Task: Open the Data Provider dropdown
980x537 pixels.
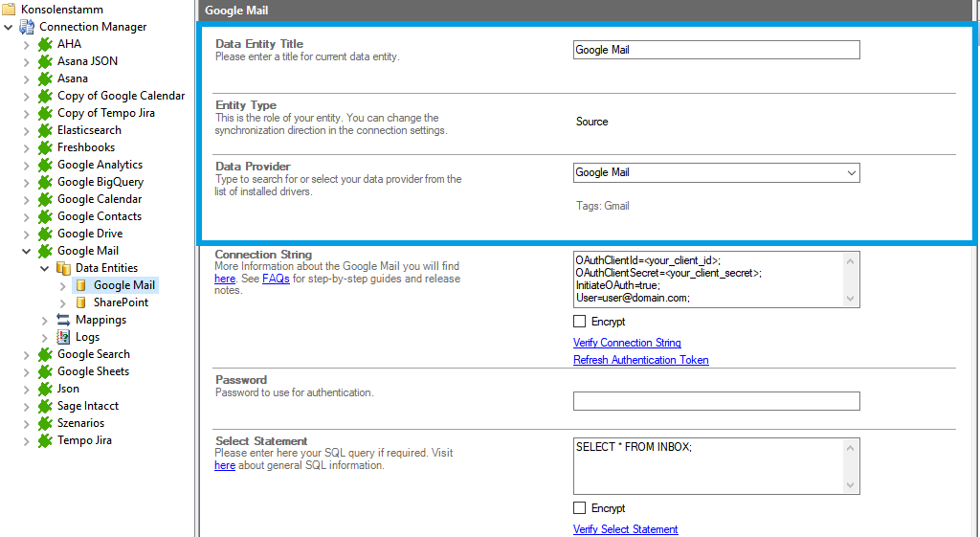Action: click(x=851, y=173)
